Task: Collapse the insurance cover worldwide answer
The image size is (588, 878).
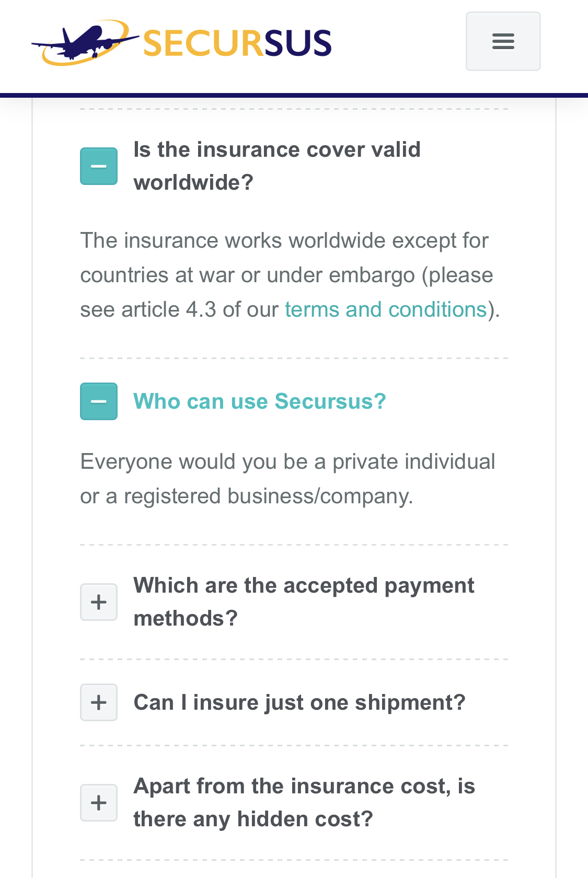Action: click(99, 166)
